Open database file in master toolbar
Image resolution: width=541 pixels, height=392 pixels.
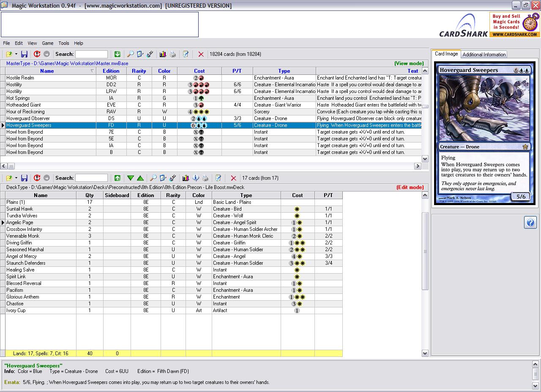(x=9, y=54)
